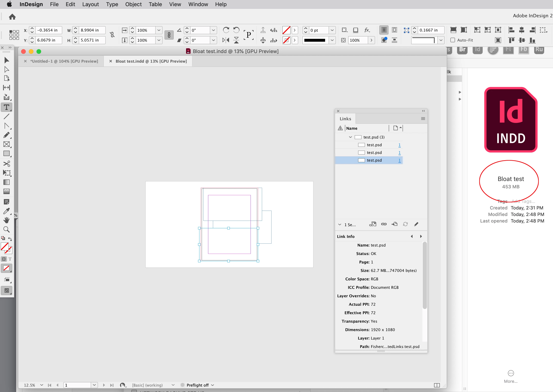Screen dimensions: 553x392
Task: Select the Eyedropper tool
Action: tap(7, 211)
